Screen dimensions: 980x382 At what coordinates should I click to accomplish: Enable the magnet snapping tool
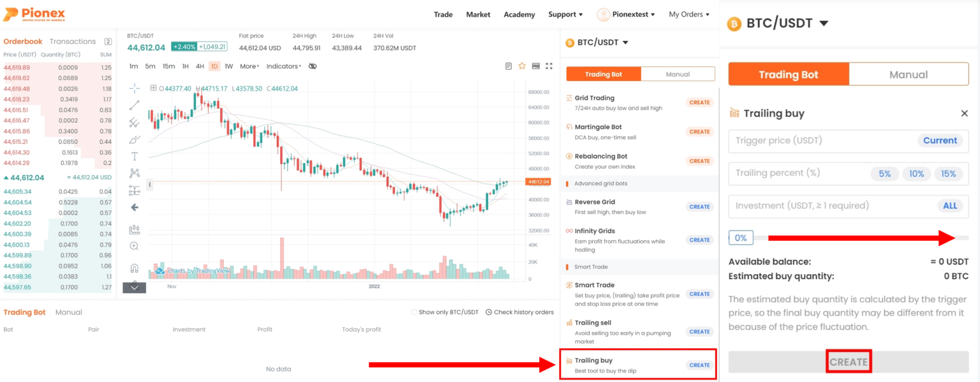[x=134, y=268]
